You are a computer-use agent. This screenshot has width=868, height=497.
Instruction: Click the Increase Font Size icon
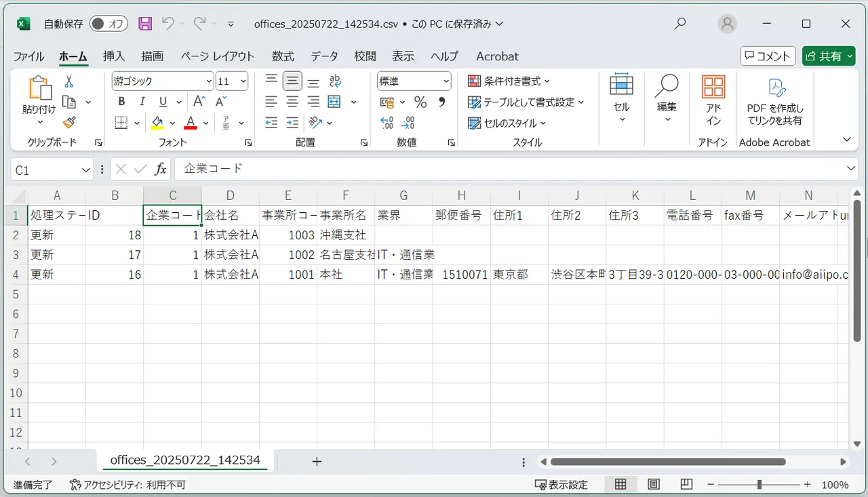point(199,102)
